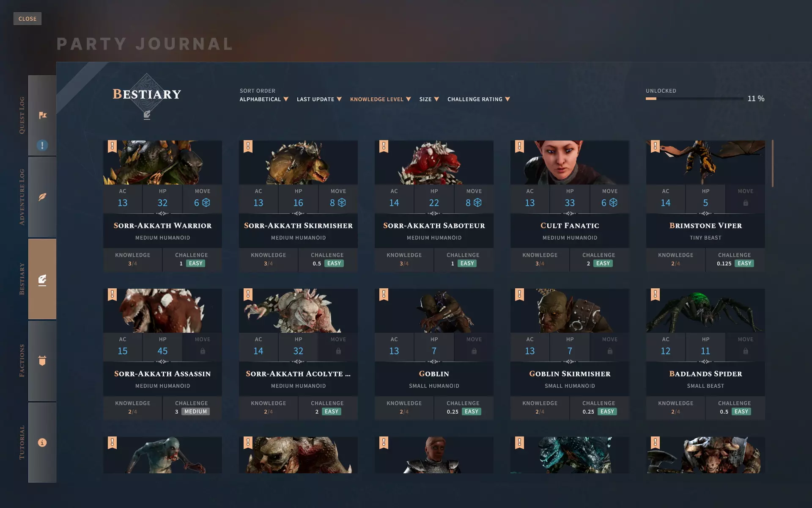Click the new-entry marker on Sorr-Akkath Assassin card
Image resolution: width=812 pixels, height=508 pixels.
[x=112, y=295]
